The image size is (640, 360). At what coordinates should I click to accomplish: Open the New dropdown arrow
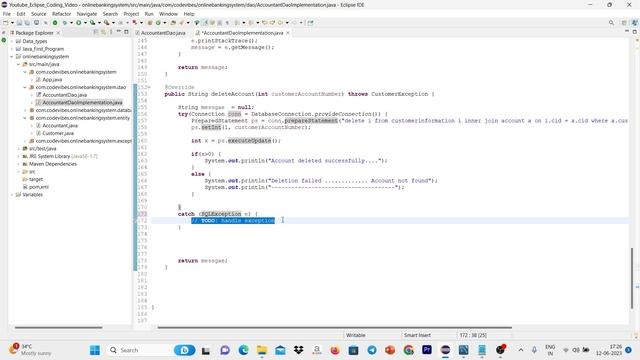[12, 23]
